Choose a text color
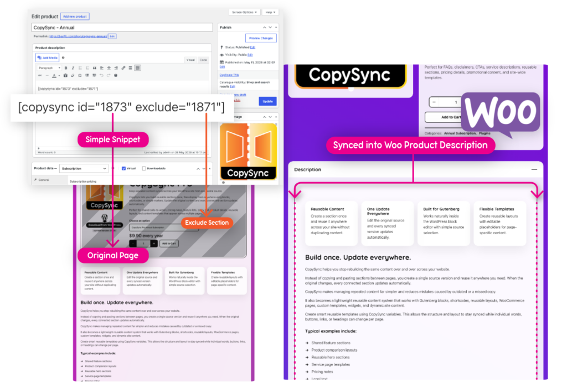 click(54, 76)
